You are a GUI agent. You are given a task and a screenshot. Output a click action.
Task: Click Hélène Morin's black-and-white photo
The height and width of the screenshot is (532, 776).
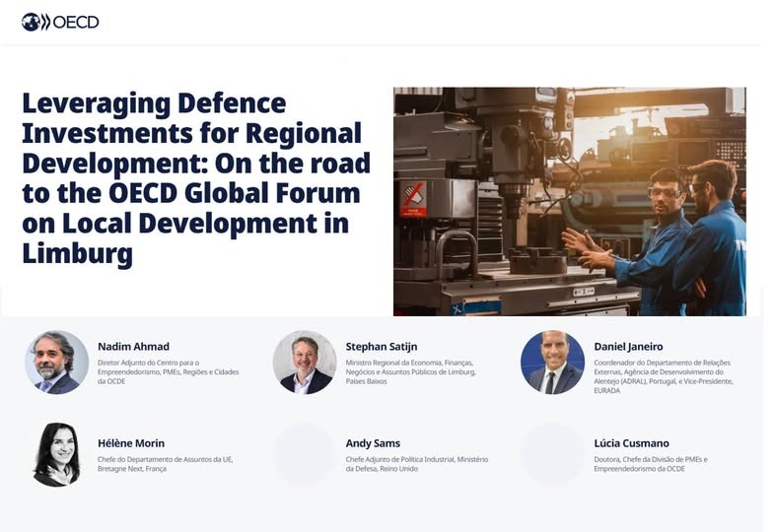pos(56,454)
